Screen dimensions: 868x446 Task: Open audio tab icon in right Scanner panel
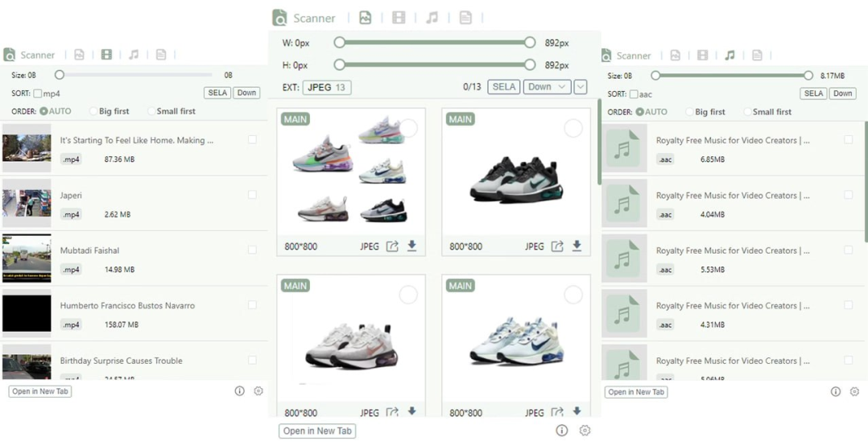click(x=730, y=56)
